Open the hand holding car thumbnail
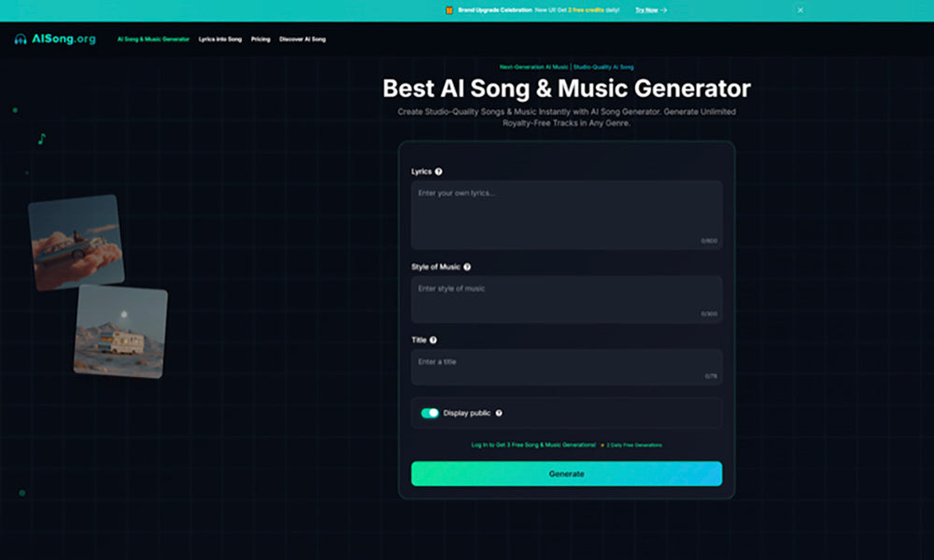934x560 pixels. 76,242
